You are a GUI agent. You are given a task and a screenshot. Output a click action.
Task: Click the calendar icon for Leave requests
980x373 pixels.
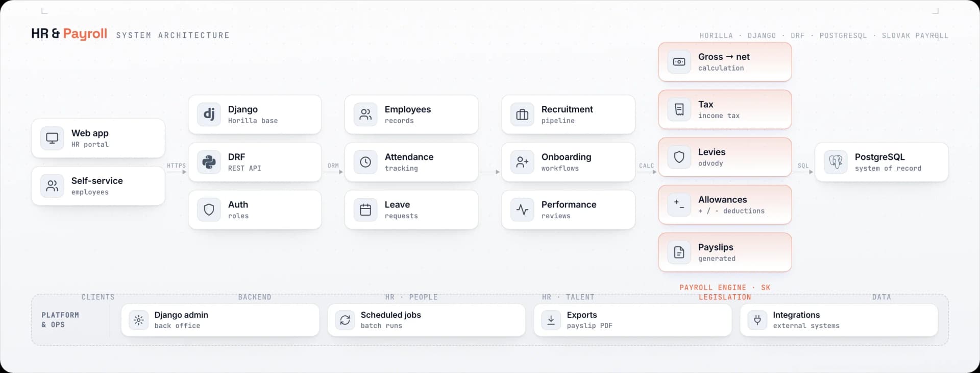[x=365, y=209]
